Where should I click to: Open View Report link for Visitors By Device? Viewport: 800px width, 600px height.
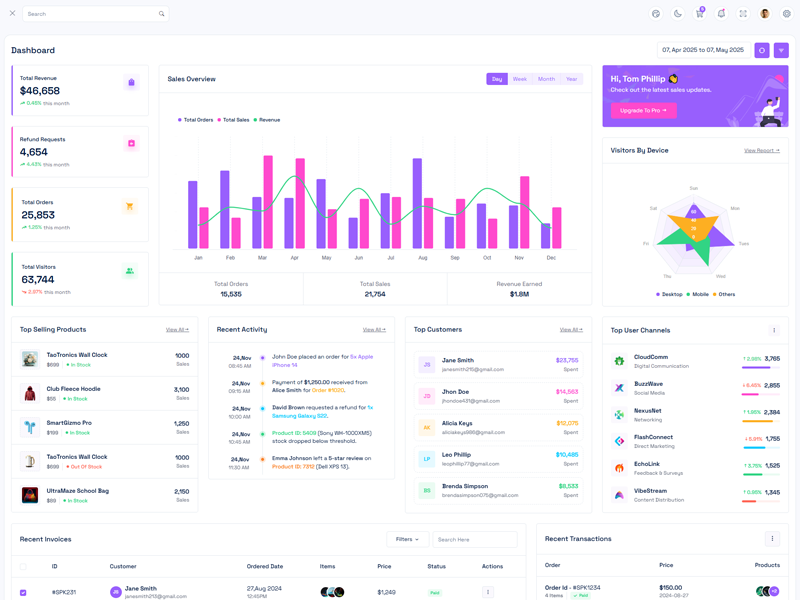(761, 151)
